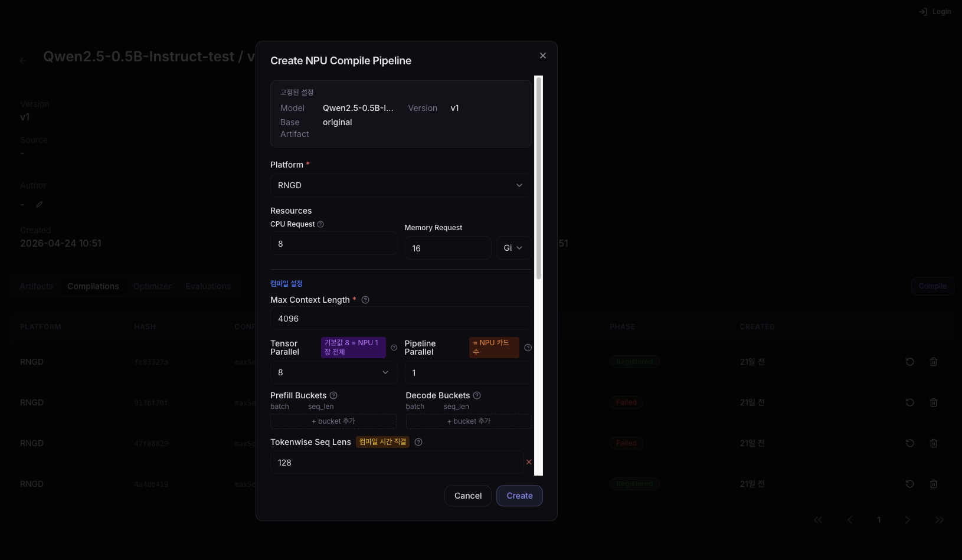Retry the fc83327a compilation row

[910, 362]
